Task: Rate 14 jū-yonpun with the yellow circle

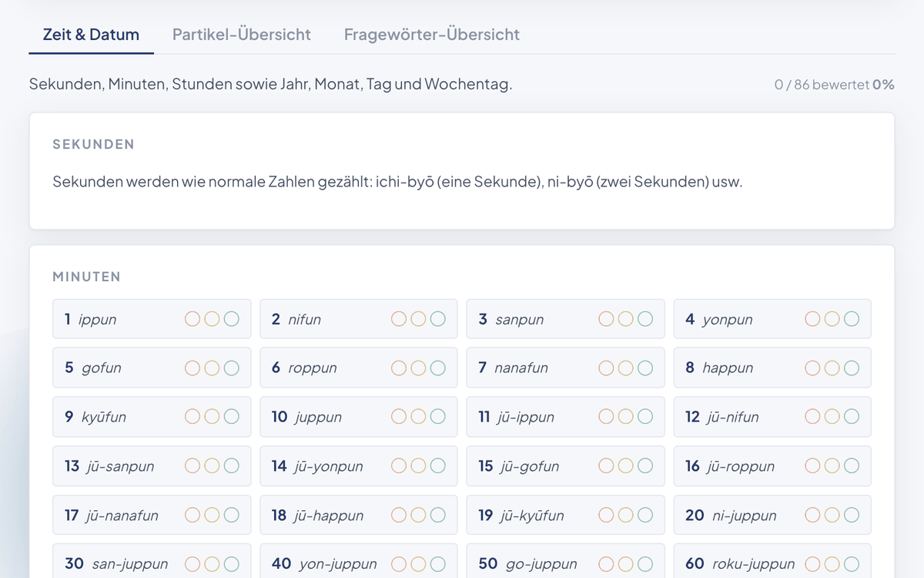Action: [x=418, y=466]
